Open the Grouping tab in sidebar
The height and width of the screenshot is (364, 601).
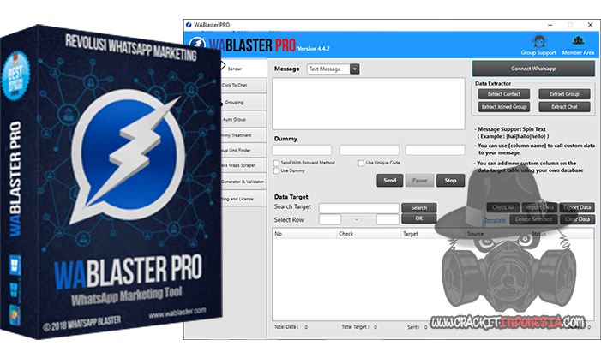234,101
